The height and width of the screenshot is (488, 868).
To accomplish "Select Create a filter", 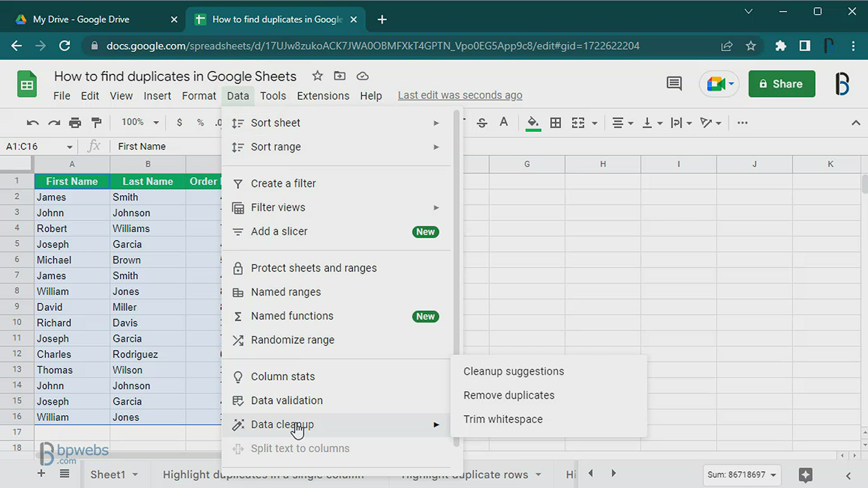I will tap(337, 183).
